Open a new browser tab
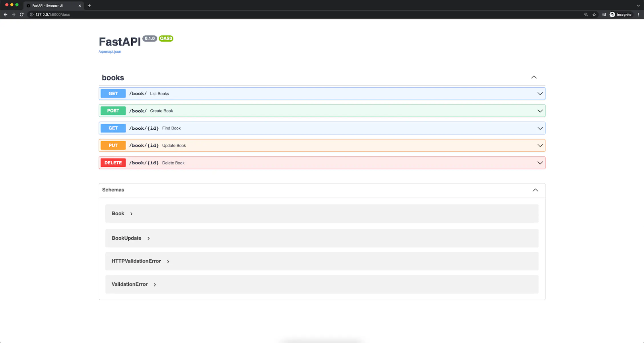644x343 pixels. (x=89, y=5)
